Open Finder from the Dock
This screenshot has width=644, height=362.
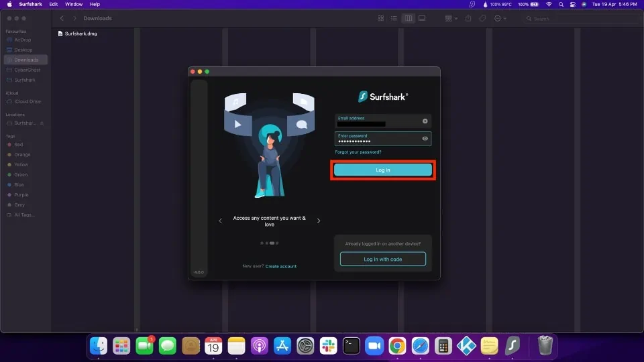click(99, 346)
